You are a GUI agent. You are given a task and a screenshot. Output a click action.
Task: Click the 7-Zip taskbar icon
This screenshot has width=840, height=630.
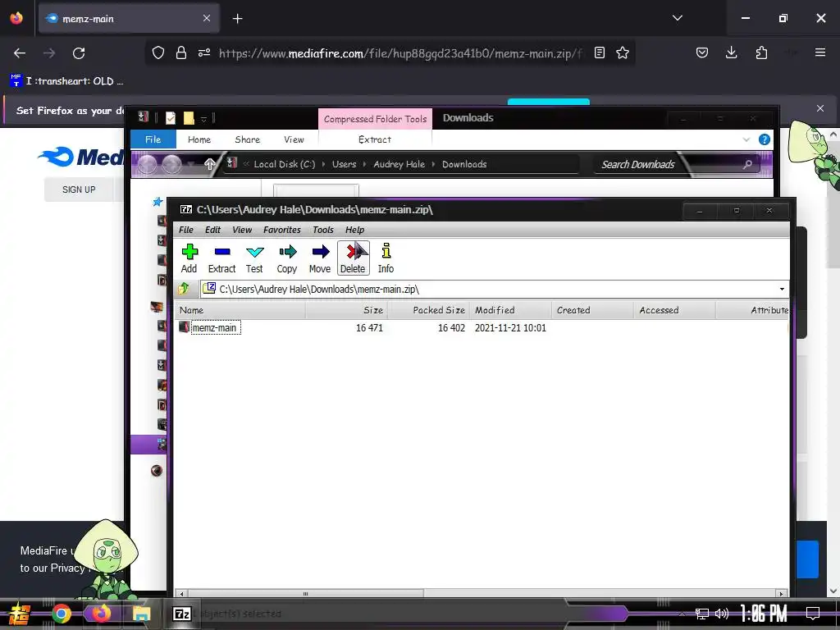click(x=182, y=614)
